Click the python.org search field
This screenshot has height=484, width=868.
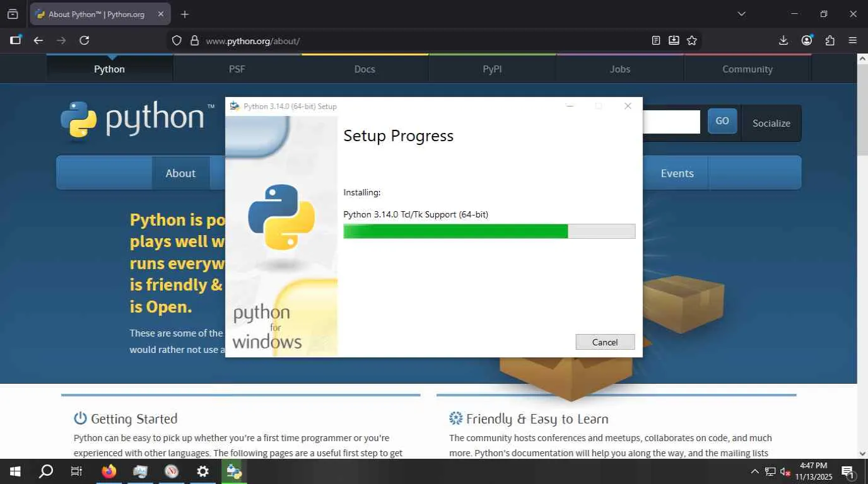671,122
